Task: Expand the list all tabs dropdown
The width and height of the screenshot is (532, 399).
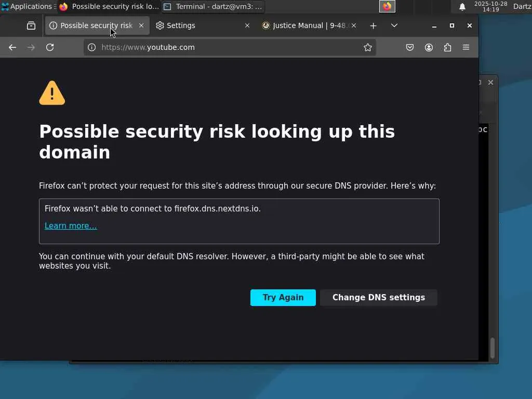Action: (394, 25)
